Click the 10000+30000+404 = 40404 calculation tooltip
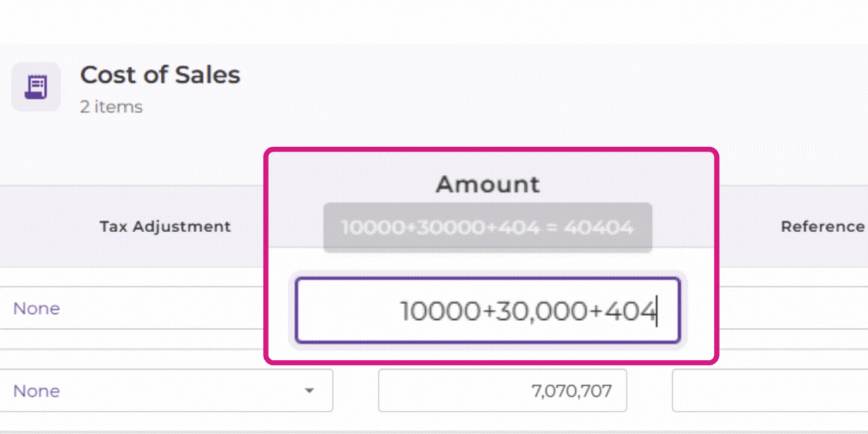 coord(487,227)
